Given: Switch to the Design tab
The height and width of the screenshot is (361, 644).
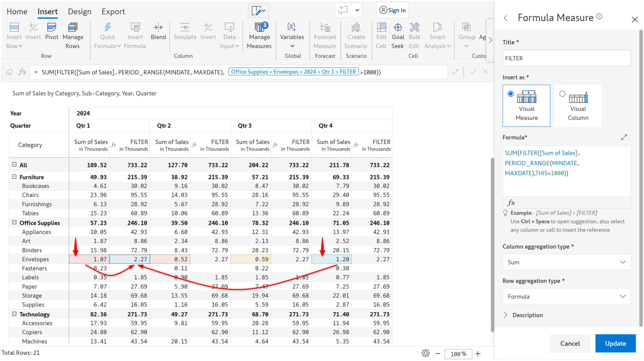Looking at the screenshot, I should pyautogui.click(x=80, y=11).
